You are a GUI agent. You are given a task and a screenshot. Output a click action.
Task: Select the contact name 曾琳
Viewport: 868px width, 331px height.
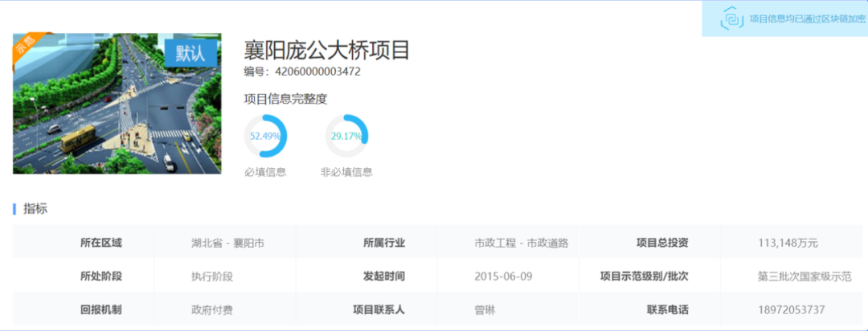pos(485,309)
